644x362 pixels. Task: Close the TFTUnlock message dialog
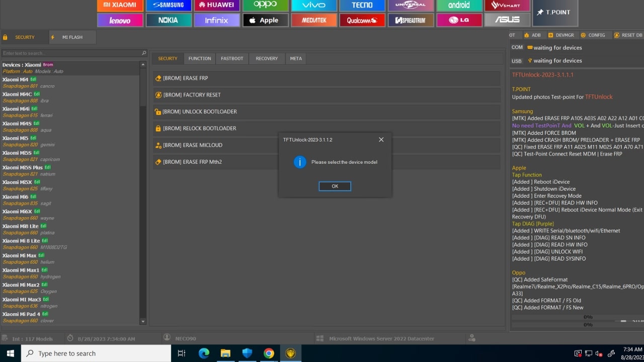point(381,139)
